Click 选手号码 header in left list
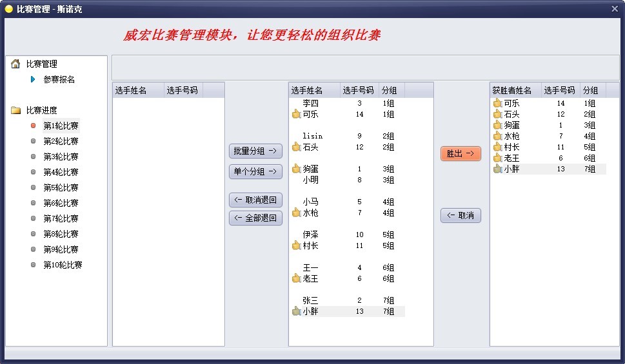The width and height of the screenshot is (625, 364). tap(183, 90)
